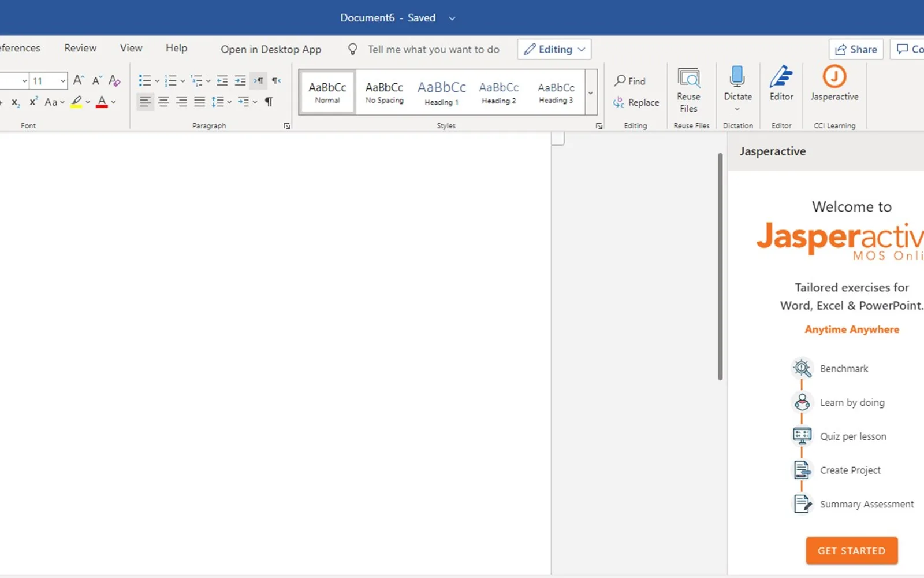Open the Help tab
This screenshot has height=578, width=924.
(x=177, y=48)
